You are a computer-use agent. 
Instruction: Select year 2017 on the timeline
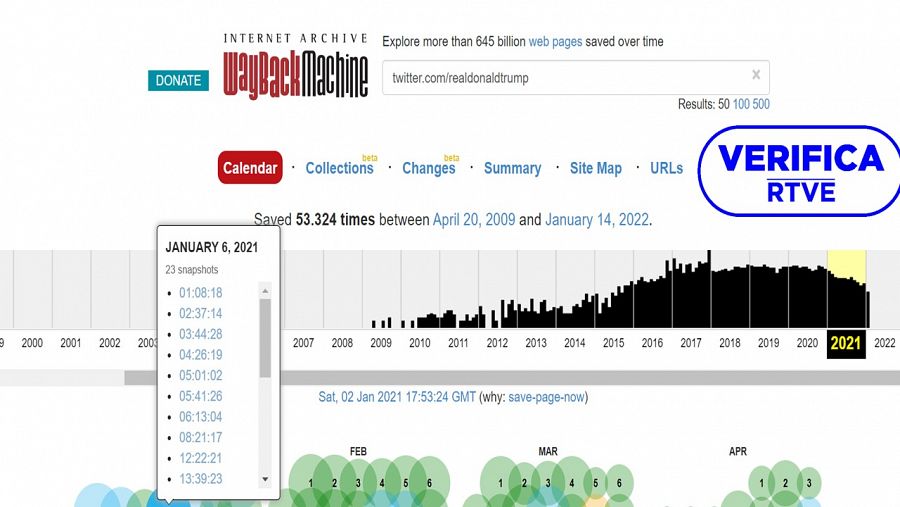[x=691, y=343]
